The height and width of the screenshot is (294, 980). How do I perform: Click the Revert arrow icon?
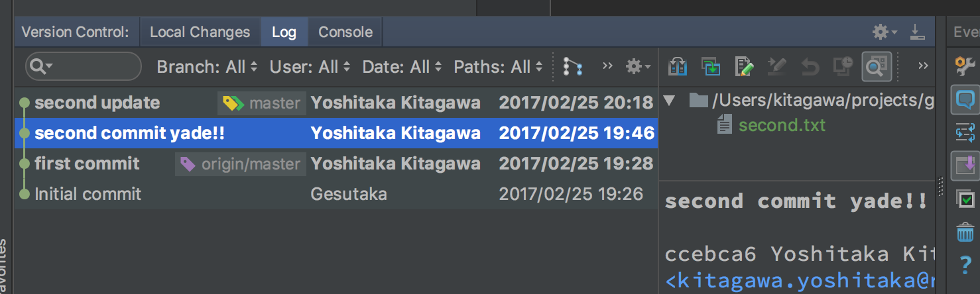click(810, 66)
